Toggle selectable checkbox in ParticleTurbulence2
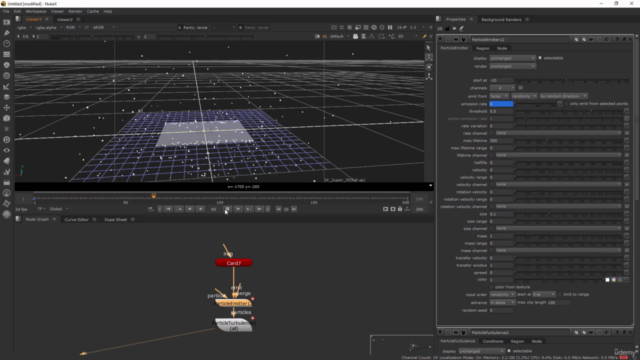640x360 pixels. coord(509,351)
